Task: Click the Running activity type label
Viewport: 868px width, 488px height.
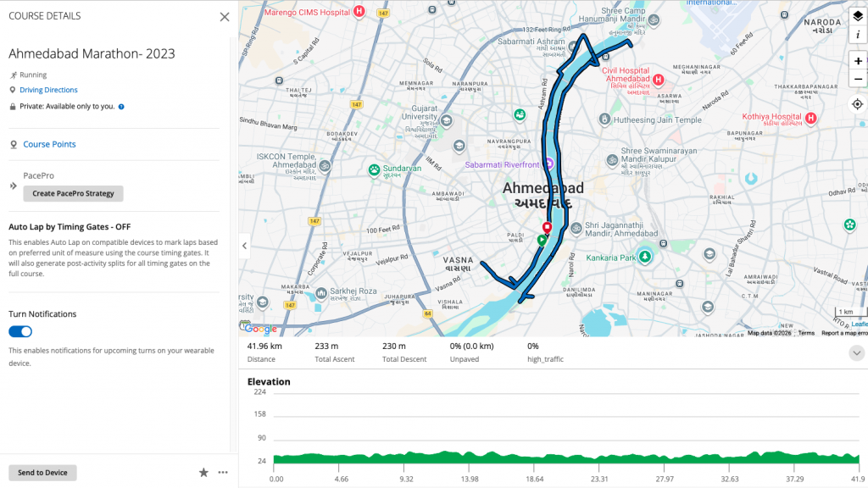Action: click(33, 75)
